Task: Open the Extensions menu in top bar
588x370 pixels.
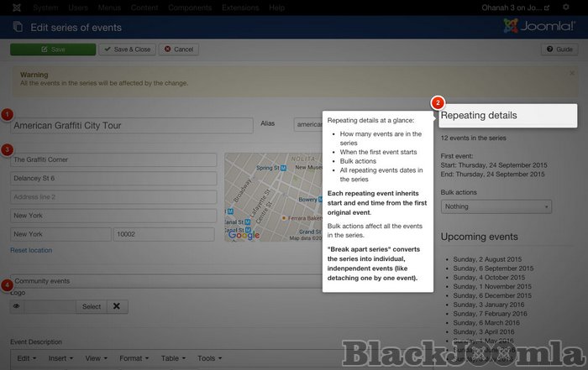Action: (x=239, y=8)
